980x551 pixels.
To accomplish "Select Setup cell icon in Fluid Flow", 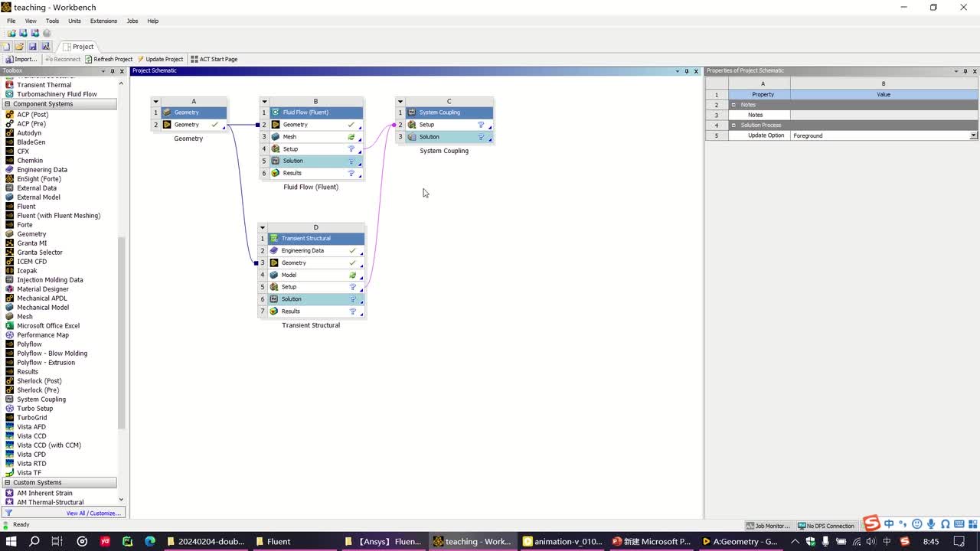I will [x=276, y=149].
